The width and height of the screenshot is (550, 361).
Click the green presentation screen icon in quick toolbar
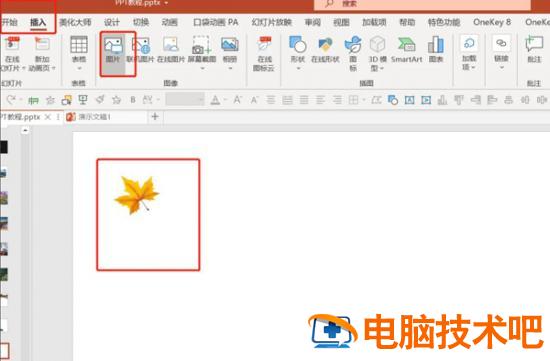click(x=83, y=100)
